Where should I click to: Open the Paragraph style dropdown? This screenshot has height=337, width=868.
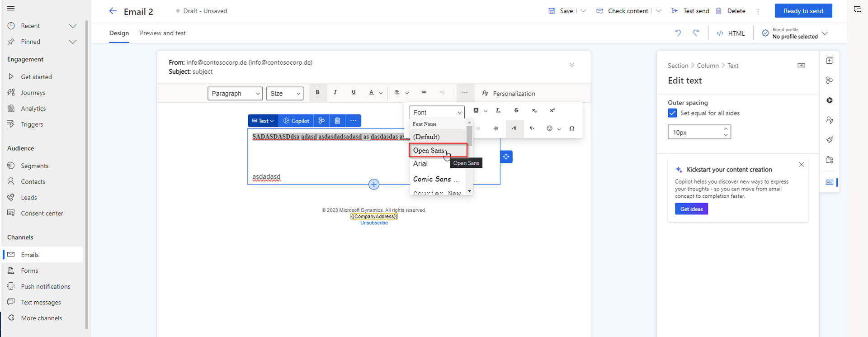[235, 94]
